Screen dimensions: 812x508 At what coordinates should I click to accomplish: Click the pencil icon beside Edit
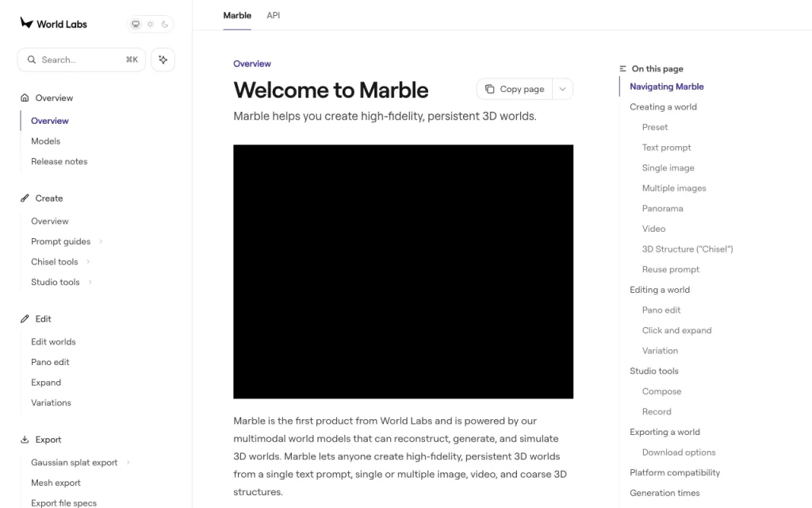click(25, 319)
